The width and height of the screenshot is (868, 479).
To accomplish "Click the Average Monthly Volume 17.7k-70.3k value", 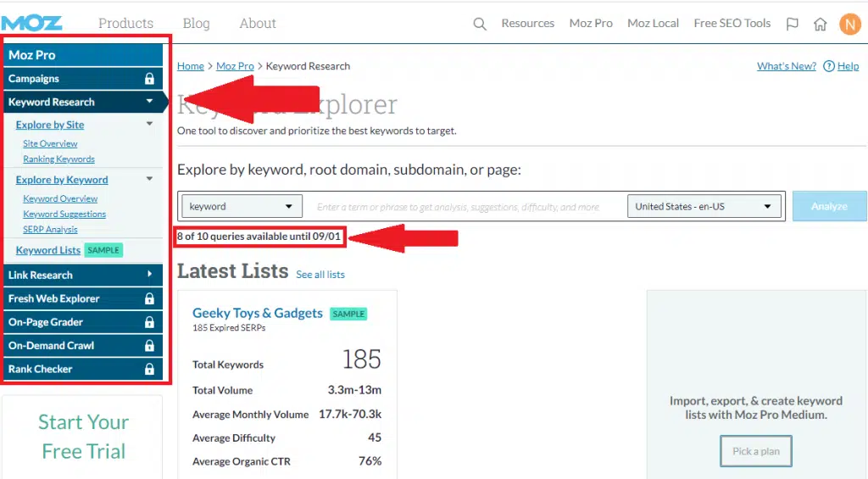I will 350,415.
